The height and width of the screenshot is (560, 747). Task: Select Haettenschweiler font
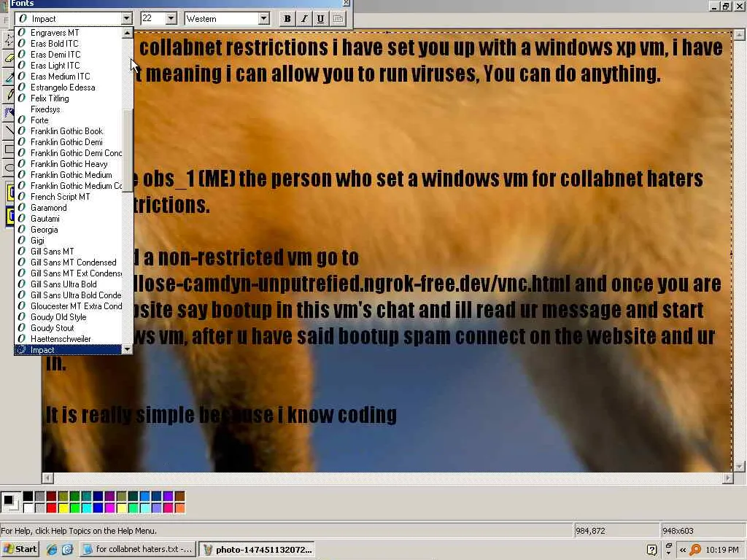tap(68, 339)
